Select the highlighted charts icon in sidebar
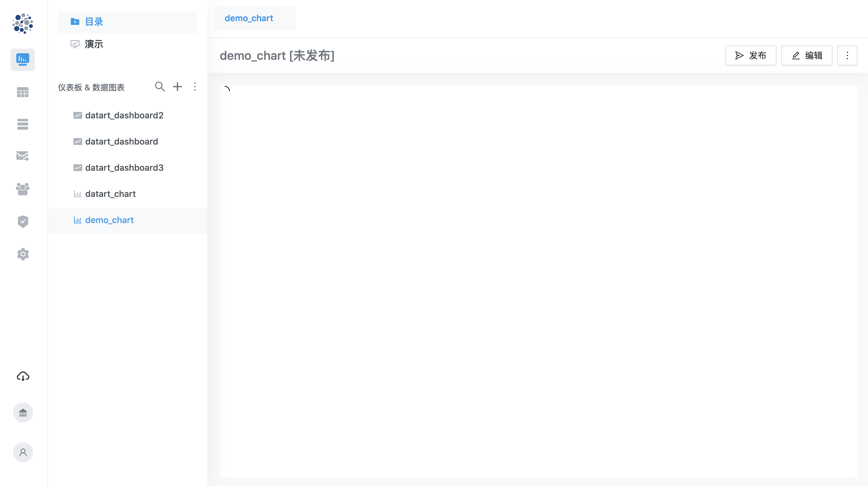Image resolution: width=868 pixels, height=486 pixels. tap(23, 60)
